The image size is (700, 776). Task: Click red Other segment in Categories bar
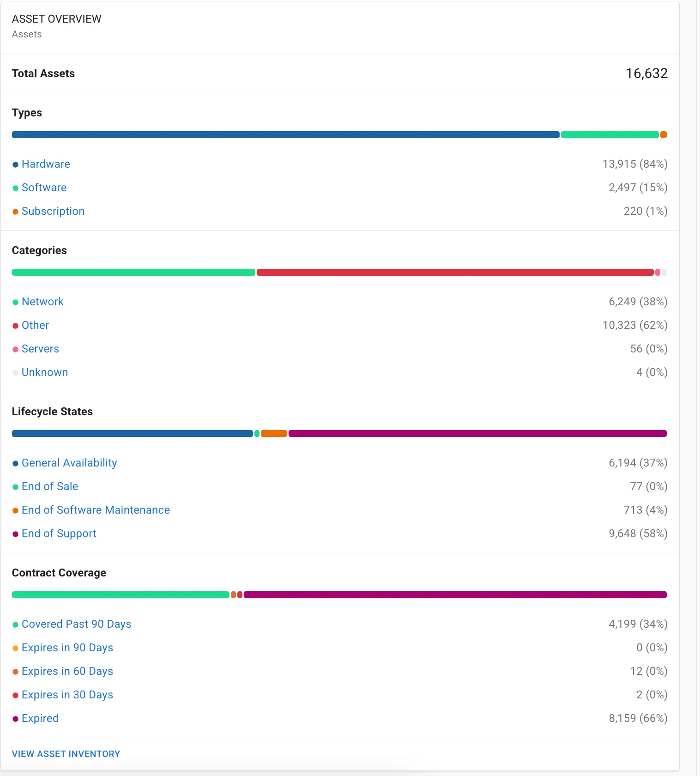point(455,273)
